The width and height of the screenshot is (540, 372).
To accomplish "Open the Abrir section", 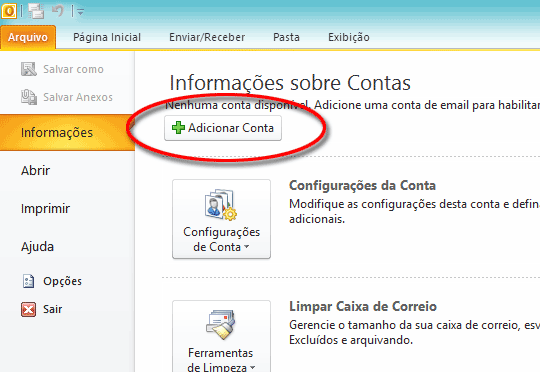I will pos(35,170).
